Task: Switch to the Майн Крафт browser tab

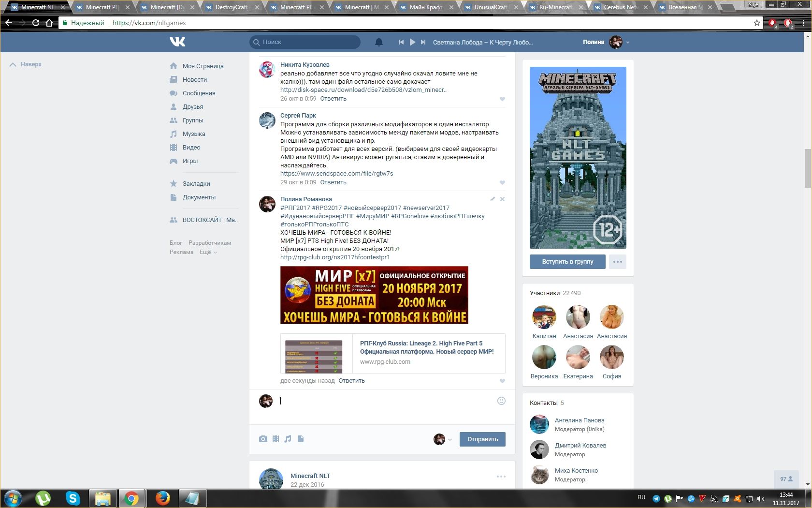Action: (x=426, y=7)
